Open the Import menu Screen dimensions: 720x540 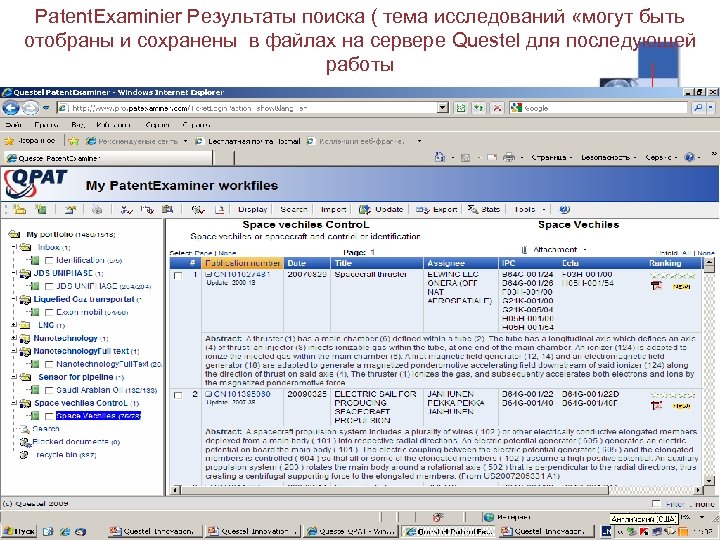[x=333, y=209]
